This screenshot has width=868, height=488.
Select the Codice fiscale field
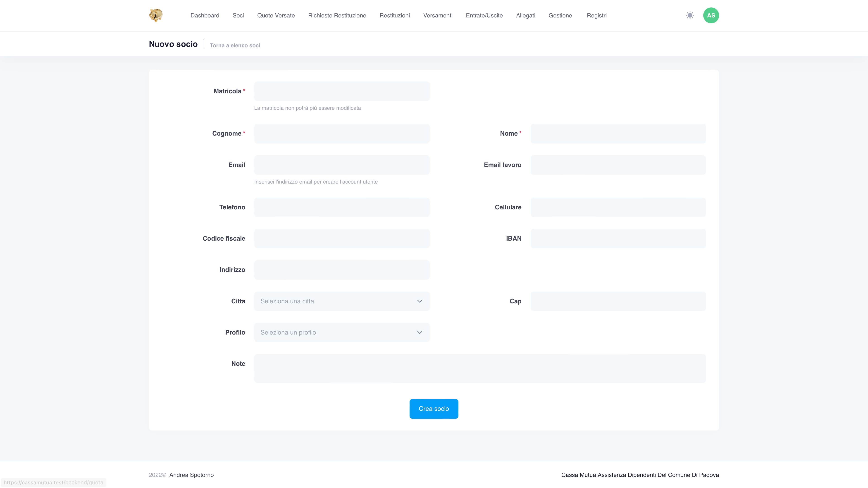[x=342, y=238]
